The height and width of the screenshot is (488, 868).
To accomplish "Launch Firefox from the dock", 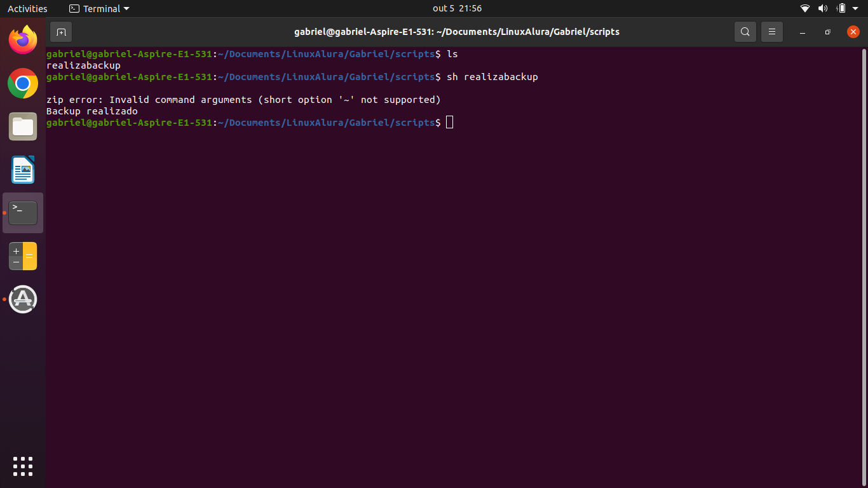I will click(x=23, y=40).
